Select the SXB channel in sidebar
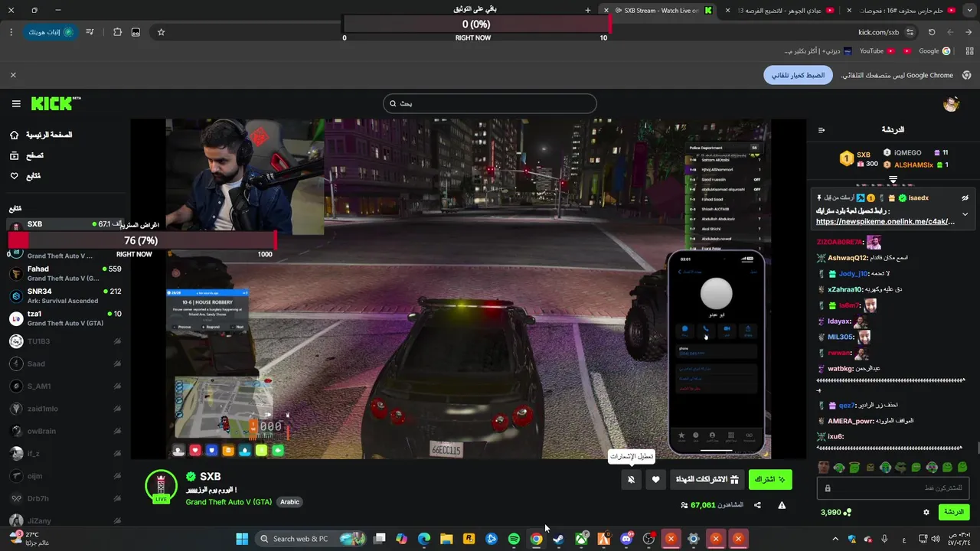This screenshot has height=551, width=980. tap(65, 224)
